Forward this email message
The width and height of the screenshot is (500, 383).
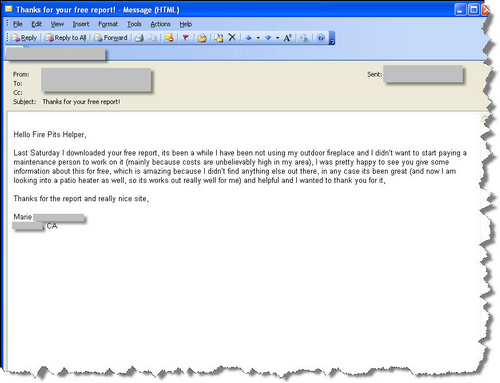click(x=111, y=38)
